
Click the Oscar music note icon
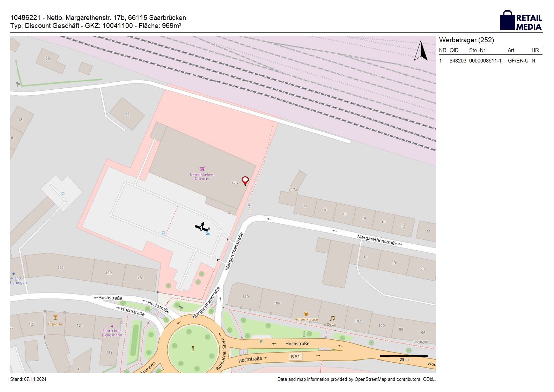332,318
